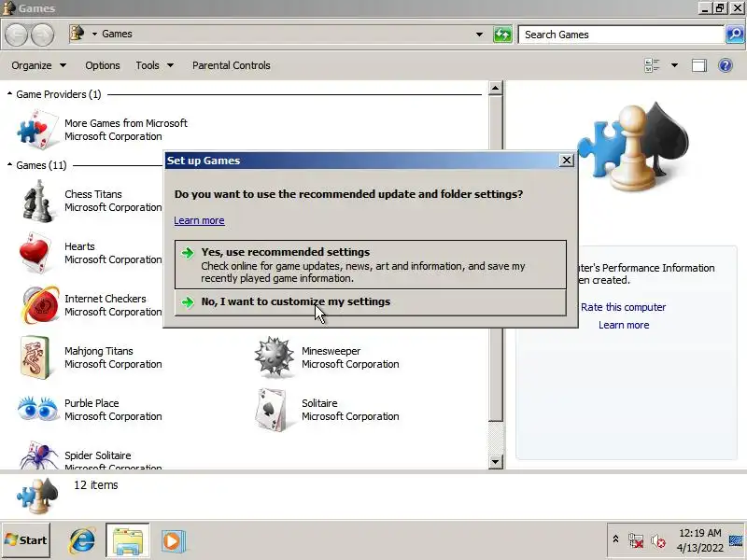Show hidden tray icons arrow
This screenshot has height=560, width=747.
(x=615, y=539)
